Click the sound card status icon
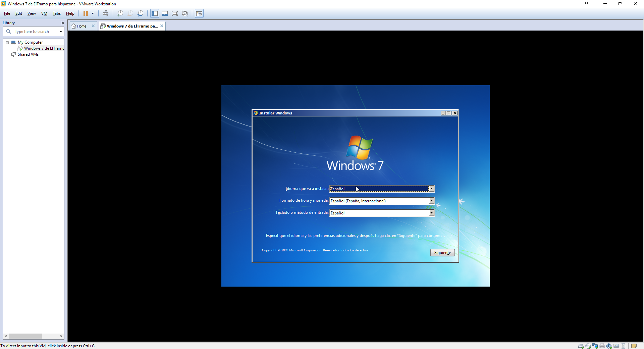Viewport: 644px width, 349px height. click(609, 346)
